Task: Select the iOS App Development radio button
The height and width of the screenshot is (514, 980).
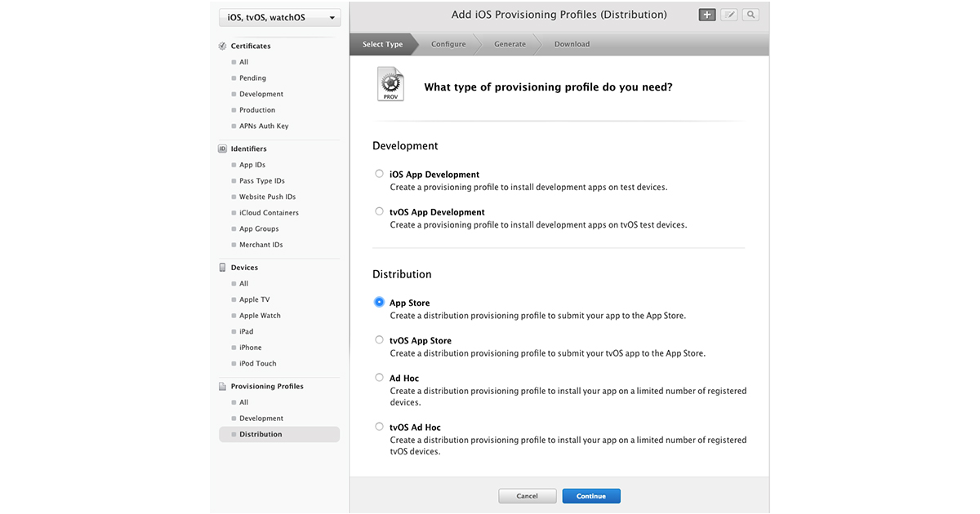Action: (379, 174)
